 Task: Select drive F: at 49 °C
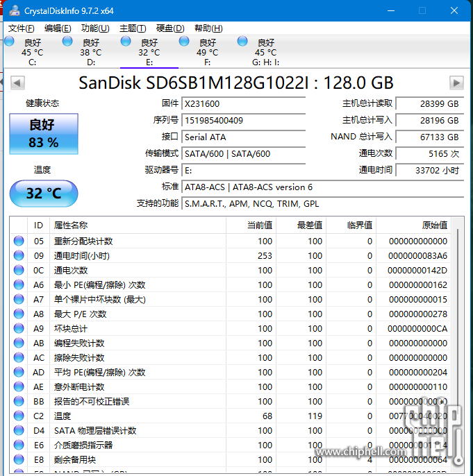click(x=207, y=52)
